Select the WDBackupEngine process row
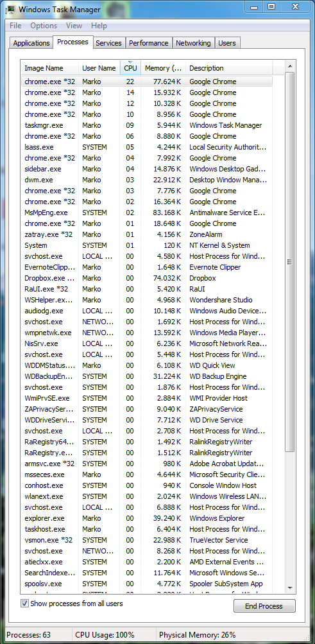 [x=146, y=376]
